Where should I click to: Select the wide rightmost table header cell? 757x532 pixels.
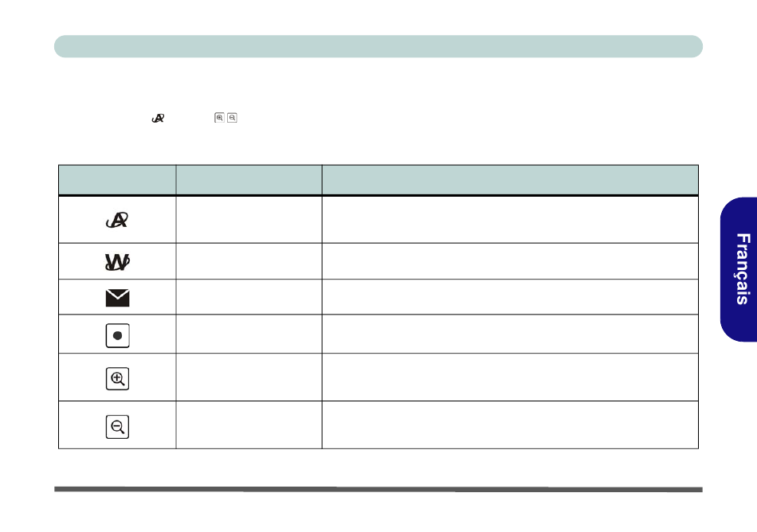coord(510,180)
